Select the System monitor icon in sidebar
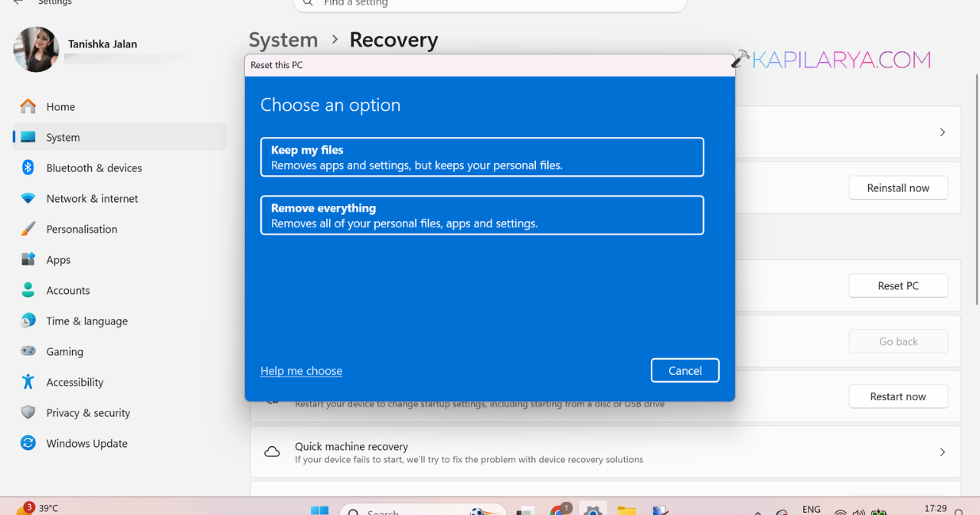 click(28, 137)
